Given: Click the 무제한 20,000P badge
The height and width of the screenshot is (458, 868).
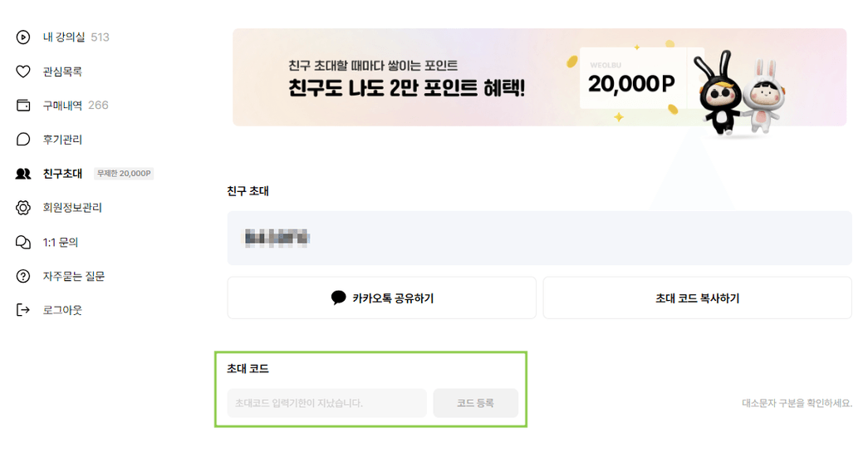Looking at the screenshot, I should pos(124,174).
